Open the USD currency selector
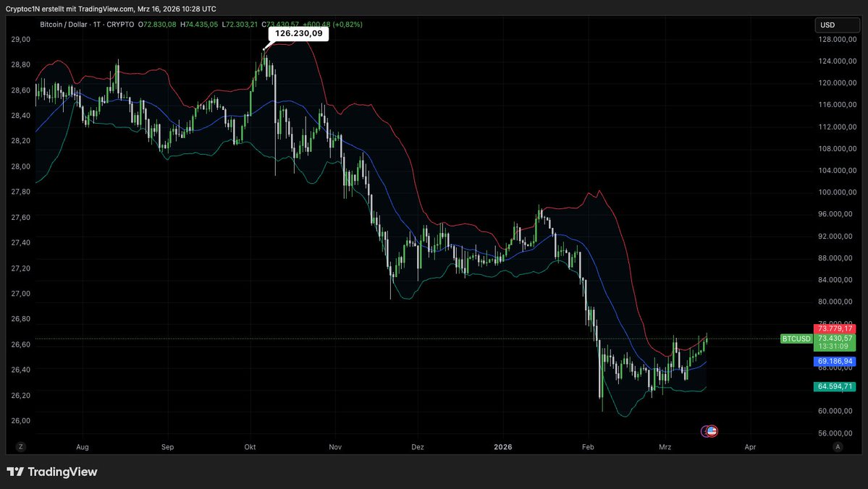Screen dimensions: 868x489 pos(838,25)
